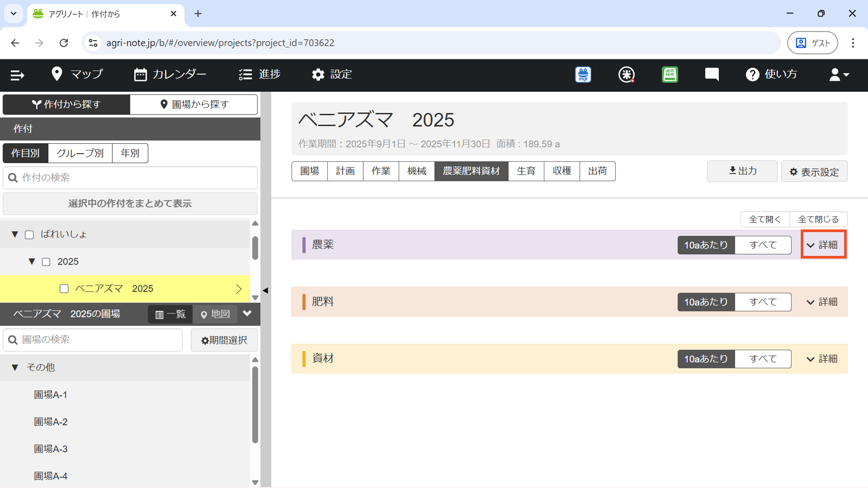The image size is (868, 488).
Task: Check the ばれいしょ checkbox
Action: tap(30, 235)
